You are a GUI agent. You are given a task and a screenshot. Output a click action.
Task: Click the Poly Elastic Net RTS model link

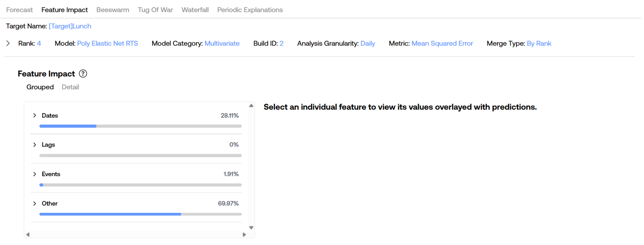[107, 43]
